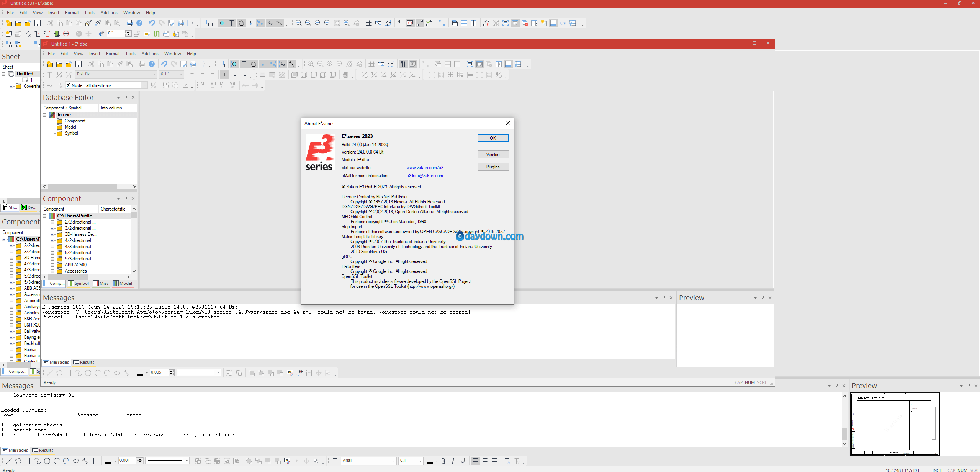Screen dimensions: 980x472
Task: Select cloud shape tool in bottom E³.cable toolbar
Action: tap(76, 461)
